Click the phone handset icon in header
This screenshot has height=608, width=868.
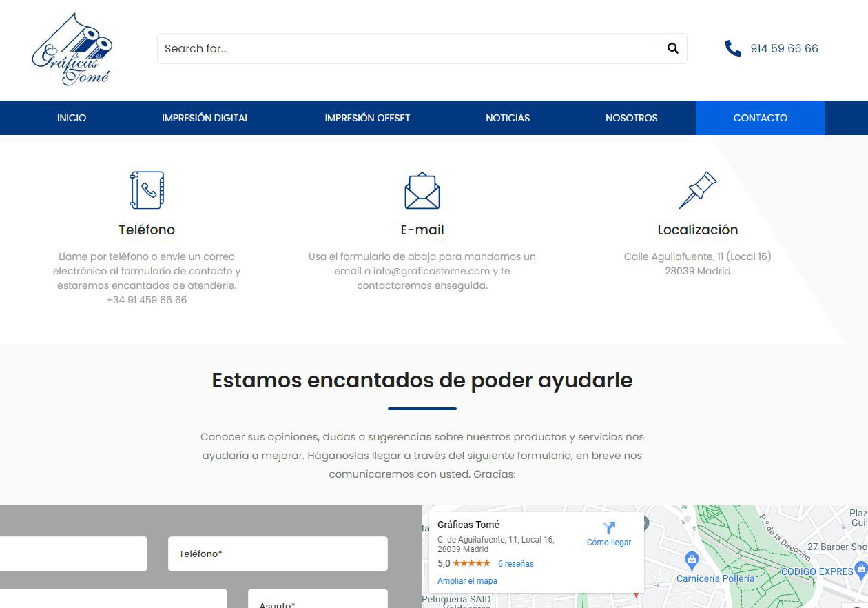(732, 48)
